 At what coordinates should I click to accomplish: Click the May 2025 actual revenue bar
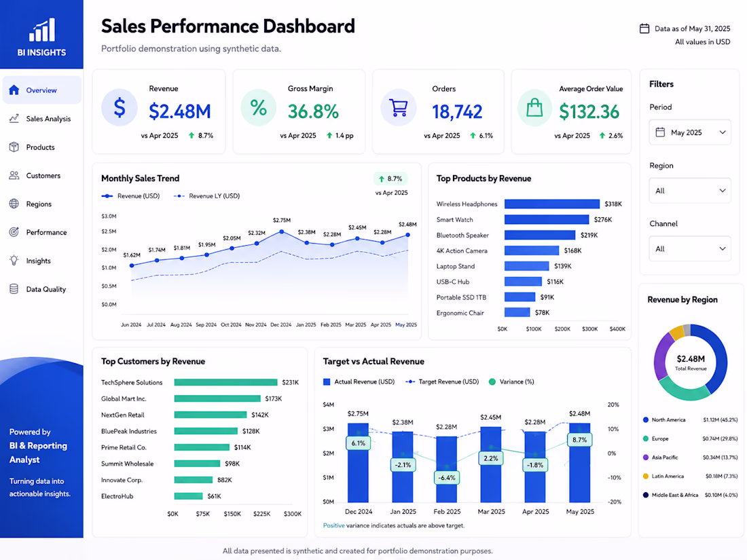(580, 463)
